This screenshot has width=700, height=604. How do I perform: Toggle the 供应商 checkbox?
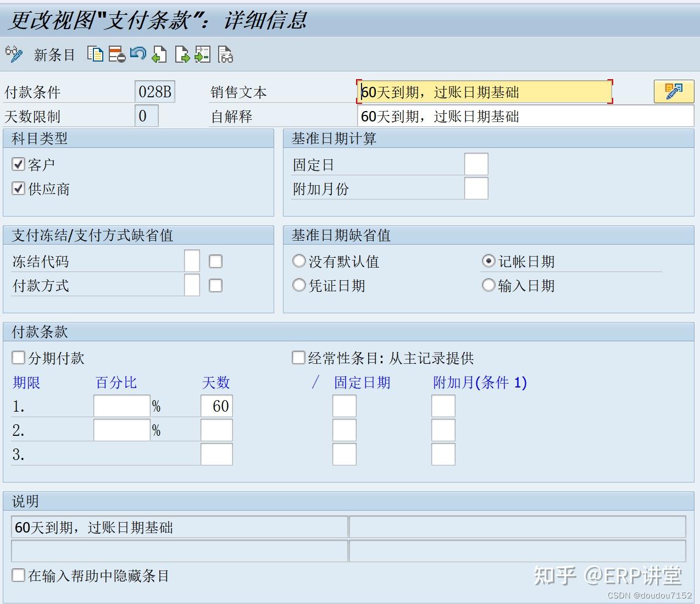[x=18, y=189]
